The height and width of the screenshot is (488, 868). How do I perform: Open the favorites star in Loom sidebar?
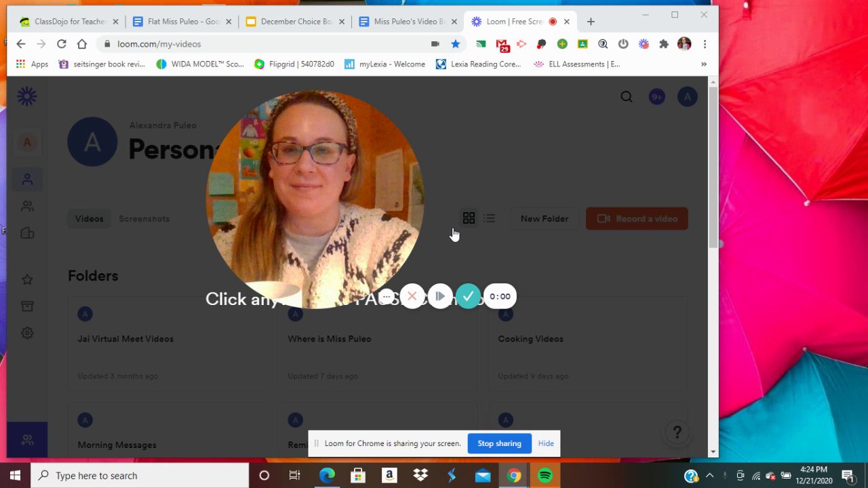27,279
